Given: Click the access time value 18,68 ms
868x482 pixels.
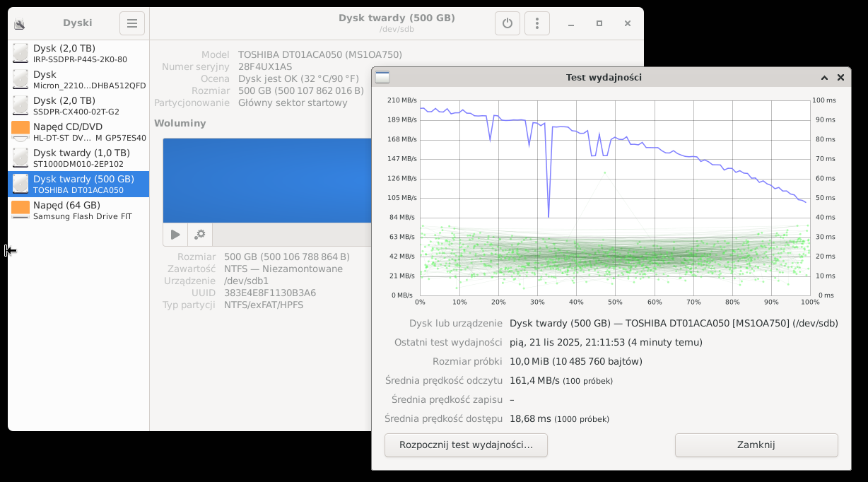Looking at the screenshot, I should (x=530, y=418).
